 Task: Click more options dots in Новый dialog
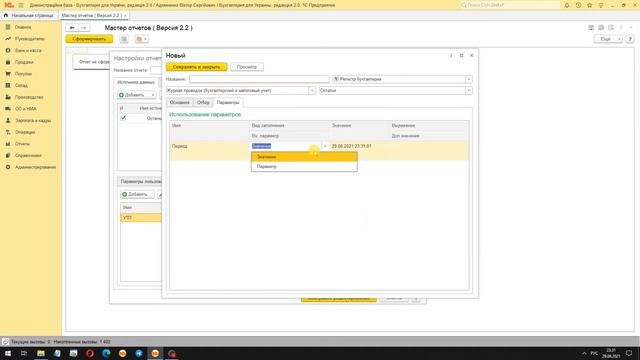pyautogui.click(x=451, y=56)
